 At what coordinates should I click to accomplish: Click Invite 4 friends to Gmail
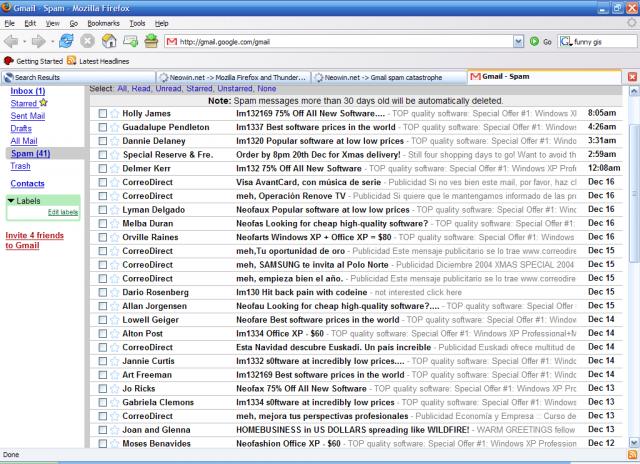[34, 240]
